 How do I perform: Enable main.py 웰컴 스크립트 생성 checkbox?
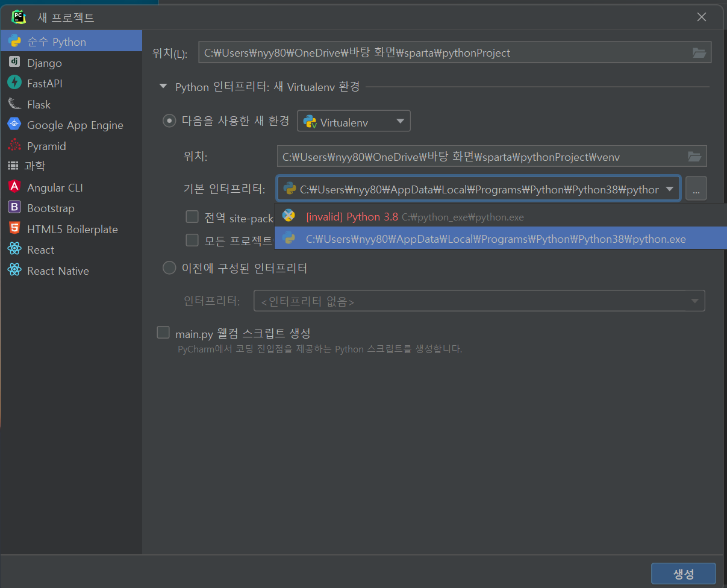pos(163,332)
